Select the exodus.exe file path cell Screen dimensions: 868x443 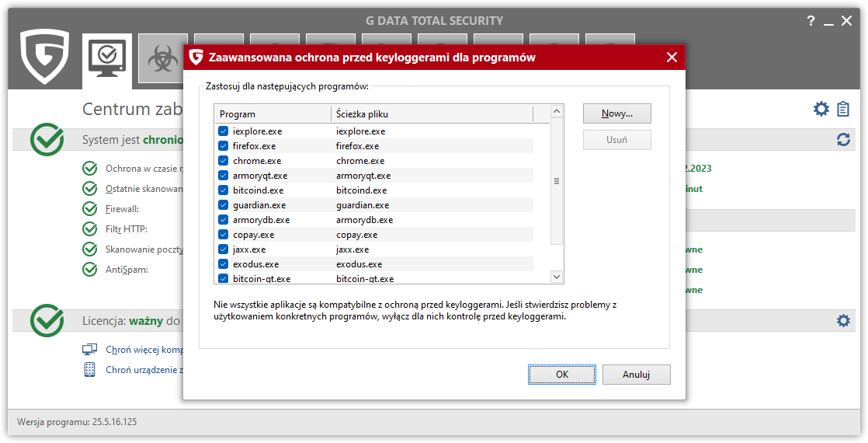tap(359, 264)
